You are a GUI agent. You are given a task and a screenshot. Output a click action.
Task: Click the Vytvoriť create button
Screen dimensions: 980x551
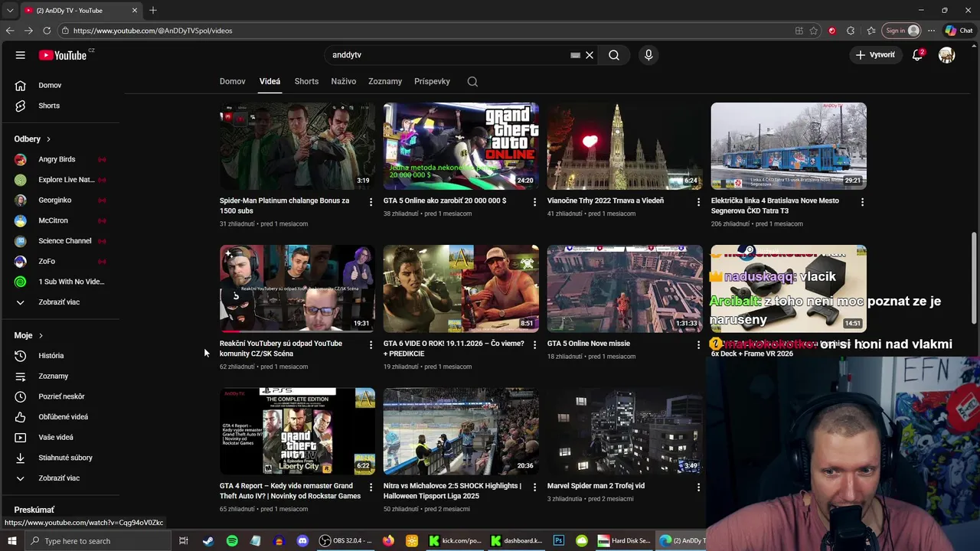(875, 55)
